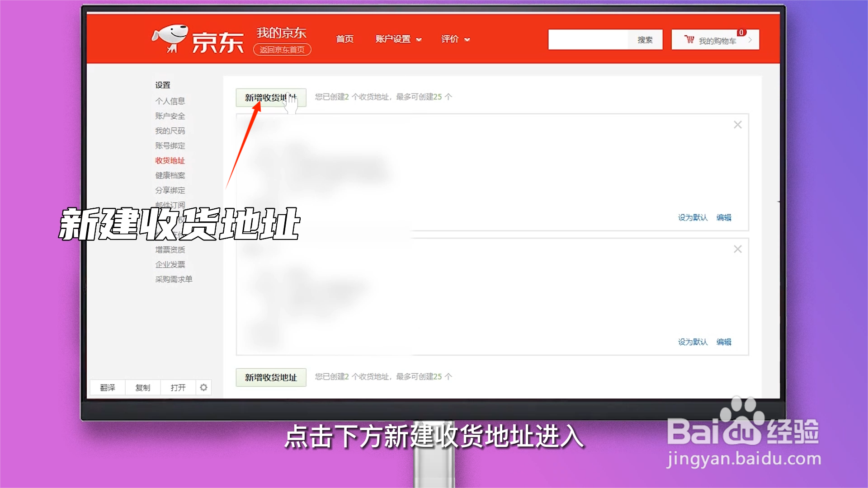Screen dimensions: 868x488
Task: Click 设为默认 on first address
Action: [x=693, y=218]
